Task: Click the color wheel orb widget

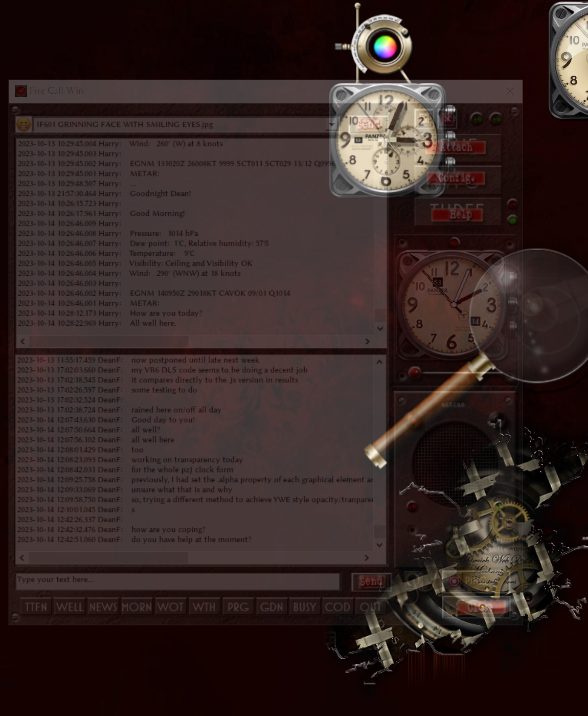Action: click(x=385, y=47)
